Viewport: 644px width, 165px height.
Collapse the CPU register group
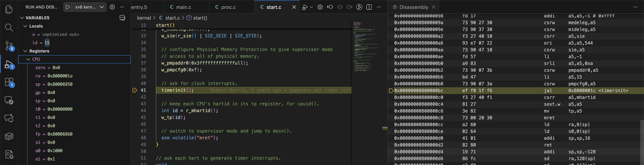(x=28, y=59)
